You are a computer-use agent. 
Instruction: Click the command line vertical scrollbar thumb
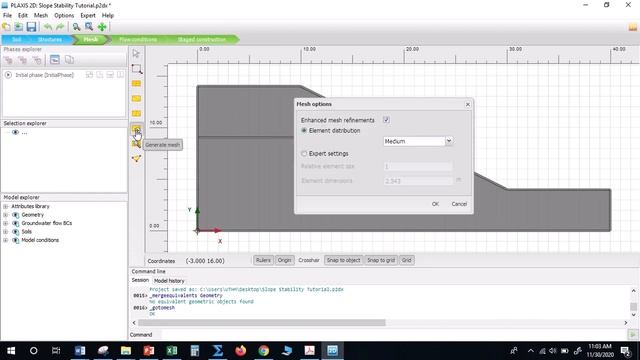(633, 307)
